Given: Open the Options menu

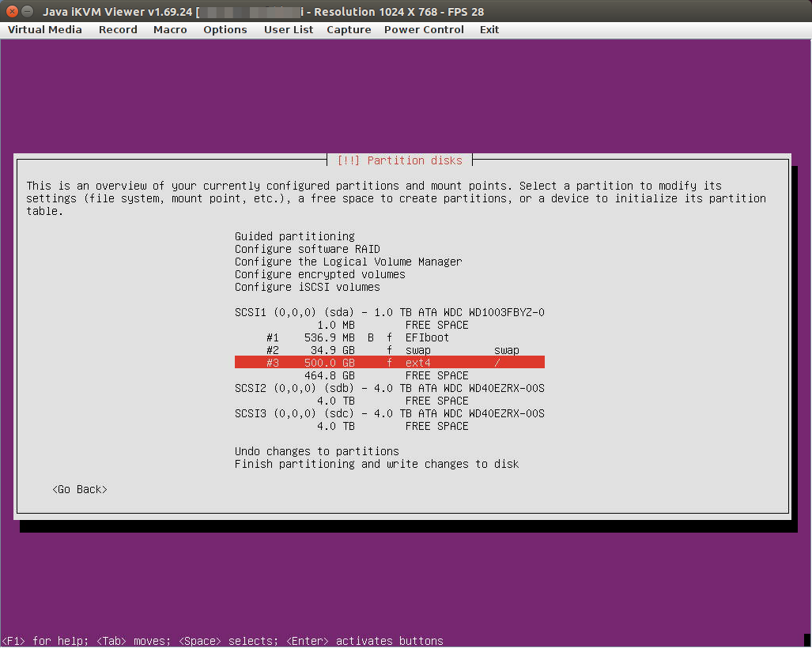Looking at the screenshot, I should pyautogui.click(x=225, y=29).
